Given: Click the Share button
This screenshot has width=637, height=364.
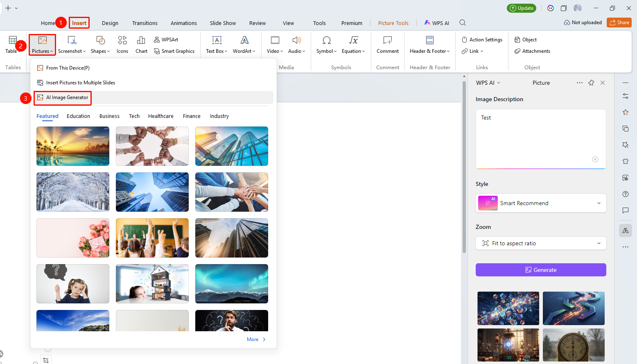Looking at the screenshot, I should pos(619,23).
